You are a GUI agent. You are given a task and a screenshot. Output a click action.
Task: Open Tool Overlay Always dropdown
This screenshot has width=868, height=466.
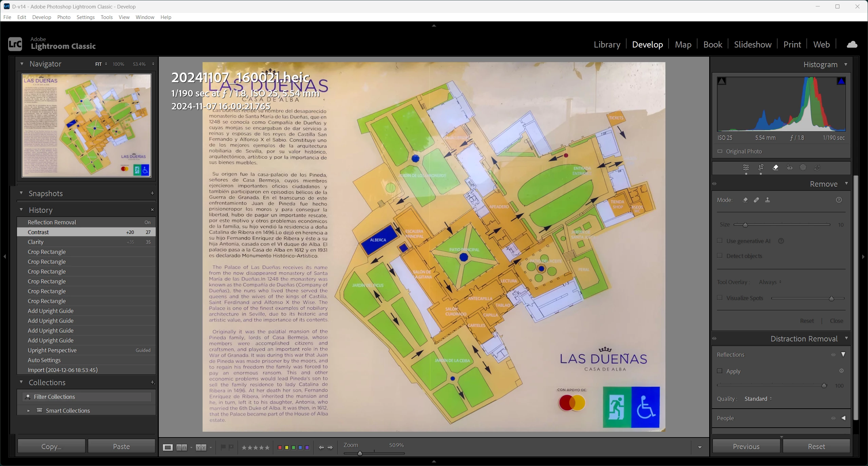(770, 282)
